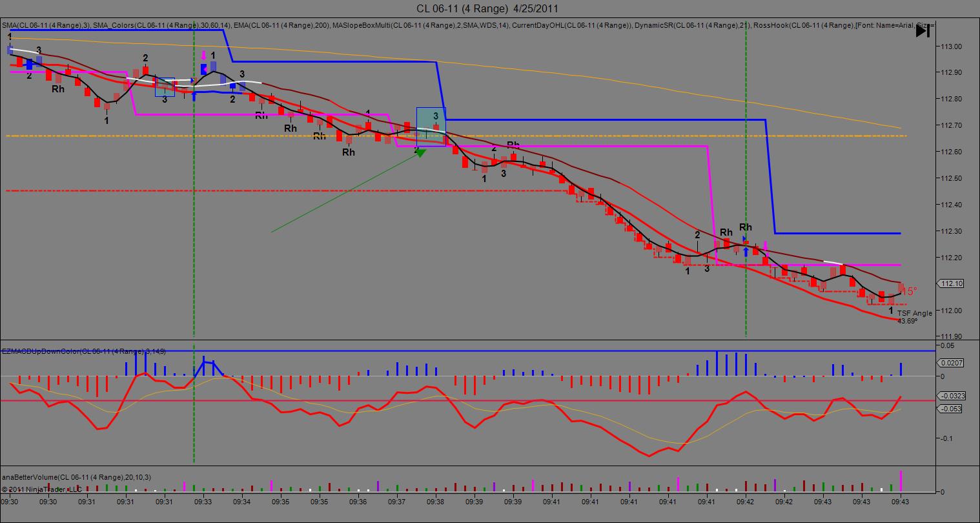Click the anaBetterVolume panel label
980x523 pixels.
tap(77, 477)
